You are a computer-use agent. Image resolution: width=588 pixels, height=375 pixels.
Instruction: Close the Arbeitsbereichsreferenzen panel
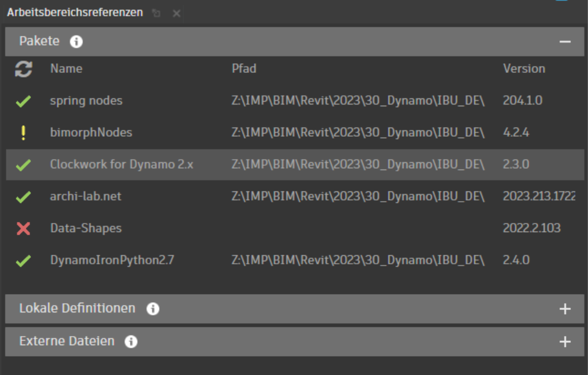[176, 13]
